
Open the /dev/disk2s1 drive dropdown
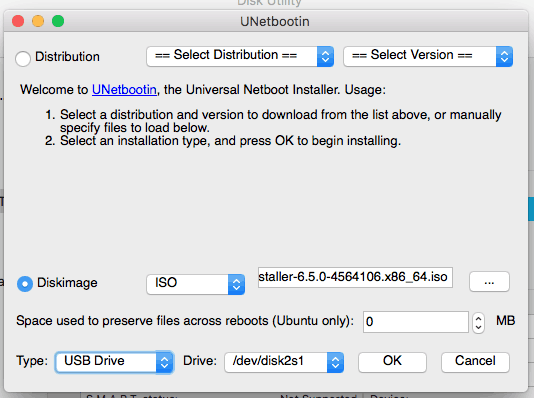[x=284, y=362]
